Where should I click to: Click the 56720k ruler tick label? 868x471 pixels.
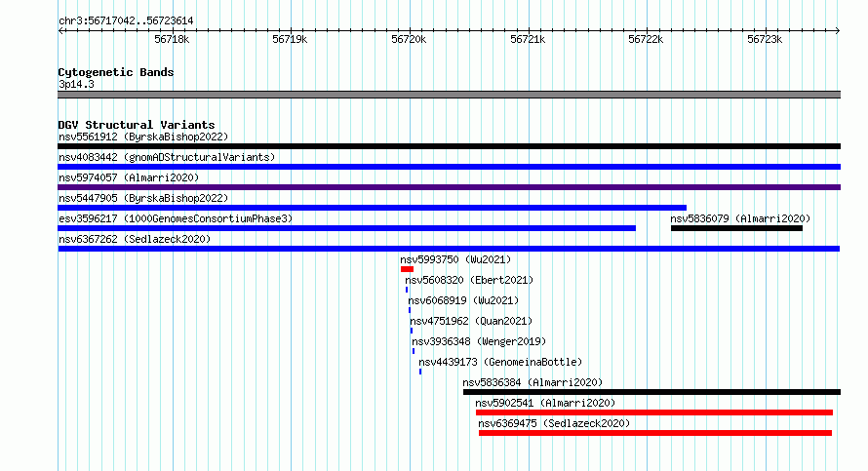point(409,39)
